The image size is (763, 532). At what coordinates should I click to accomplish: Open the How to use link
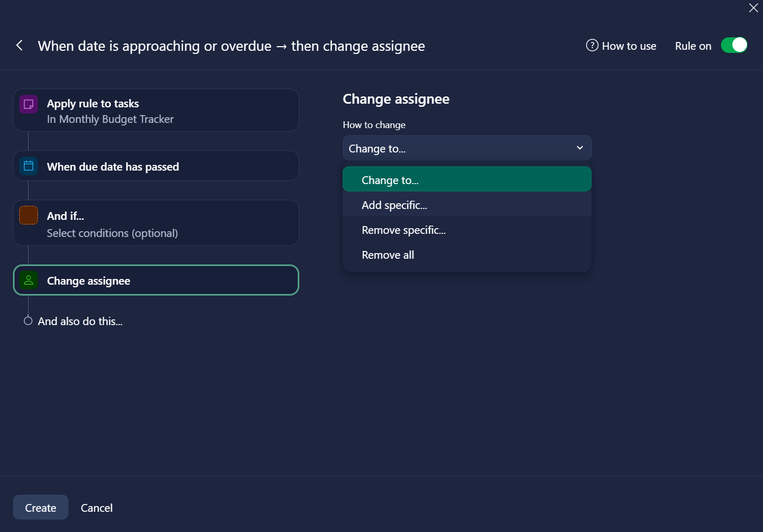pos(629,46)
